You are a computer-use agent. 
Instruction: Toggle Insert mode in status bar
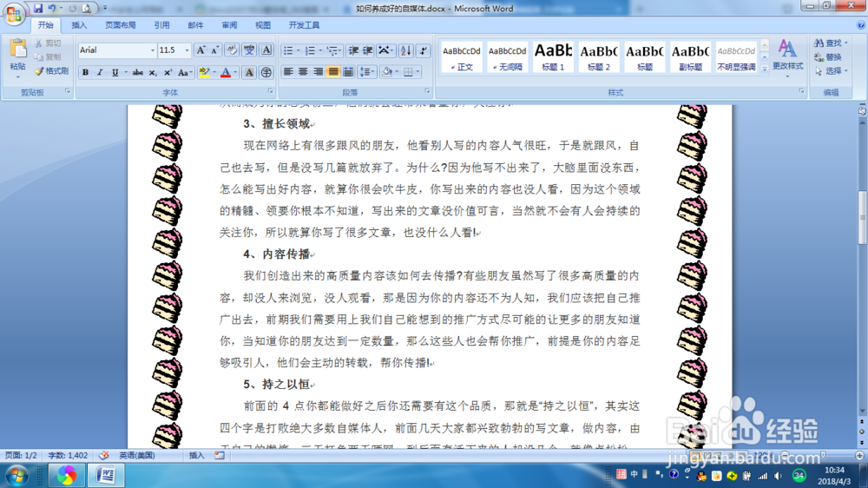coord(196,455)
